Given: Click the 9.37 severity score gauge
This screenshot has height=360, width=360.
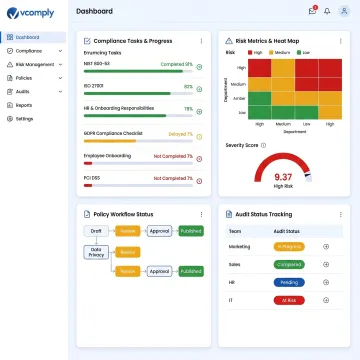Looking at the screenshot, I should tap(283, 168).
